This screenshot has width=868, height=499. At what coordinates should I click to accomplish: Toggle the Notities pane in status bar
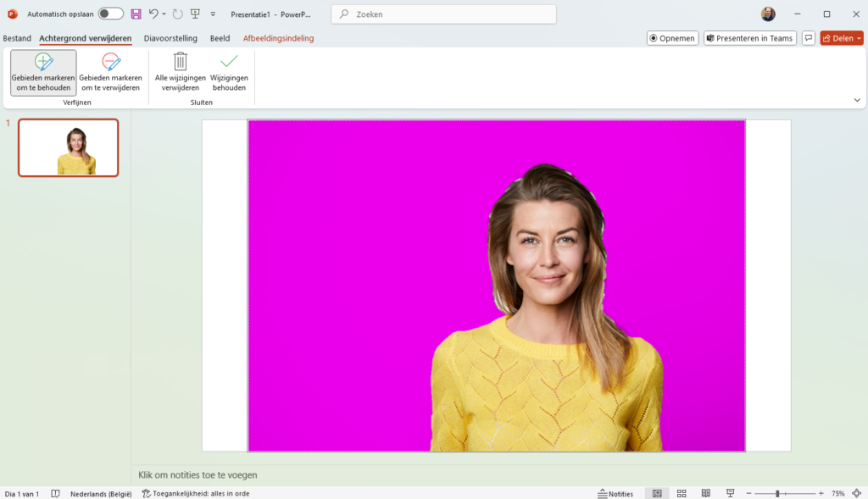pos(615,493)
